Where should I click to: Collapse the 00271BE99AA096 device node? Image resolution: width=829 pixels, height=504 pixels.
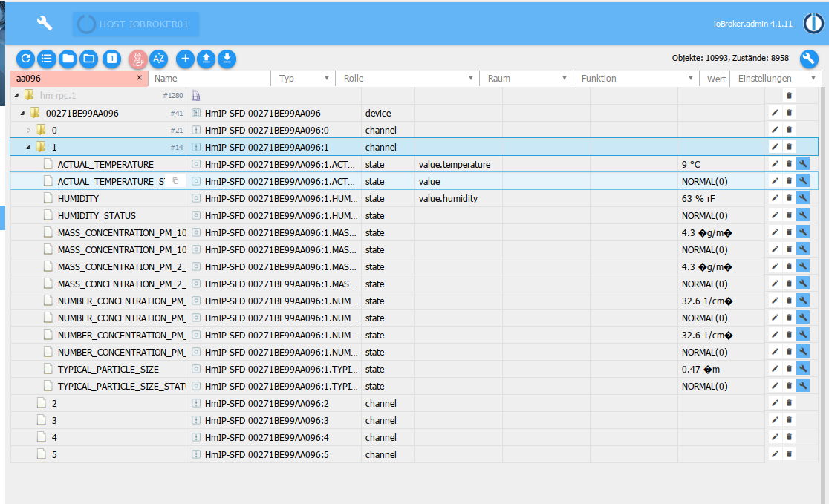click(x=22, y=113)
